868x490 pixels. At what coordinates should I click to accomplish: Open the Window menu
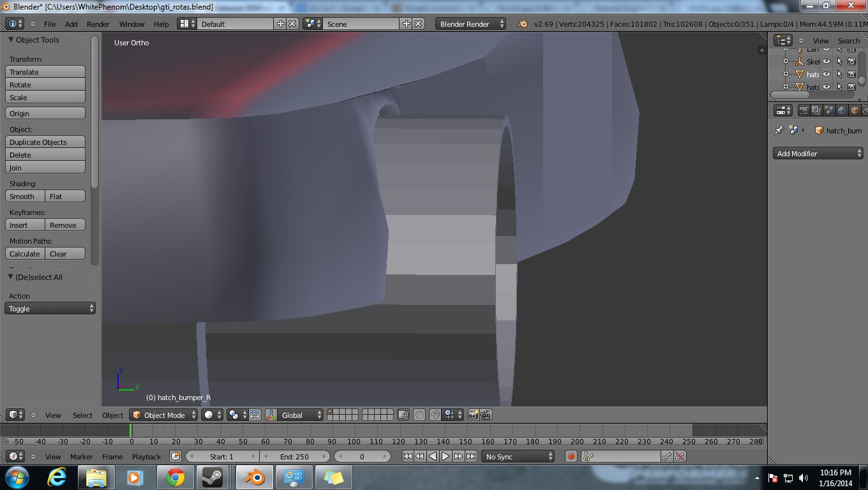click(x=131, y=24)
